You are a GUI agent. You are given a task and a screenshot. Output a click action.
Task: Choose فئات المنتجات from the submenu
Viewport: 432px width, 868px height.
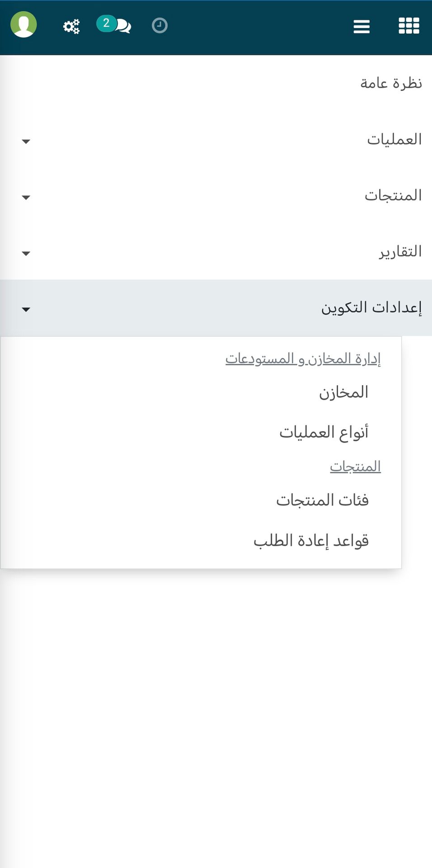[322, 500]
